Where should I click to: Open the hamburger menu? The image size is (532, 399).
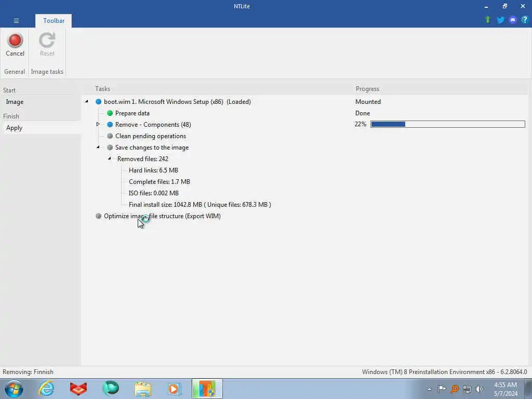click(16, 21)
